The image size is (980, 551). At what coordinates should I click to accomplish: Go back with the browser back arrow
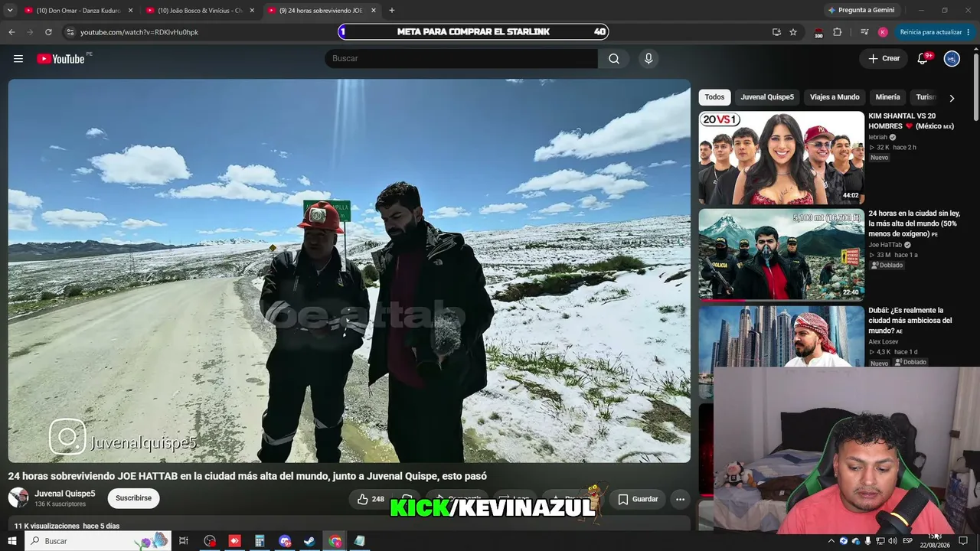point(11,32)
